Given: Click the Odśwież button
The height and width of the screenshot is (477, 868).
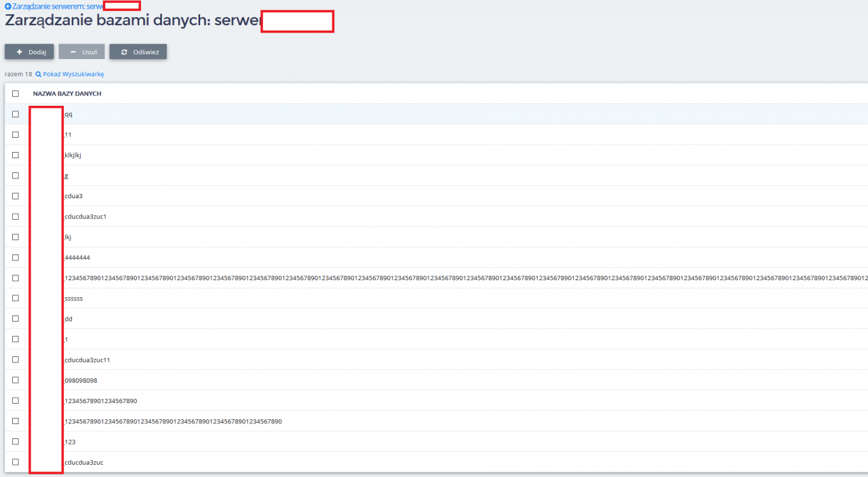Looking at the screenshot, I should (138, 52).
